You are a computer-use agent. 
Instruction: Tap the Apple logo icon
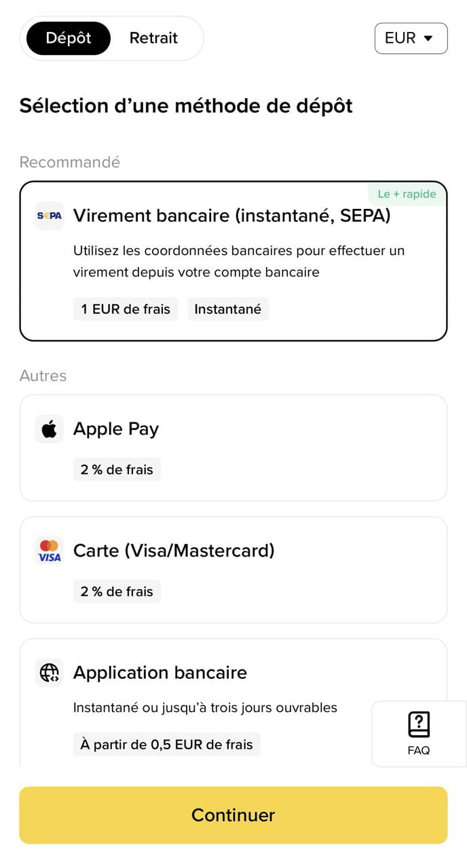pyautogui.click(x=49, y=429)
